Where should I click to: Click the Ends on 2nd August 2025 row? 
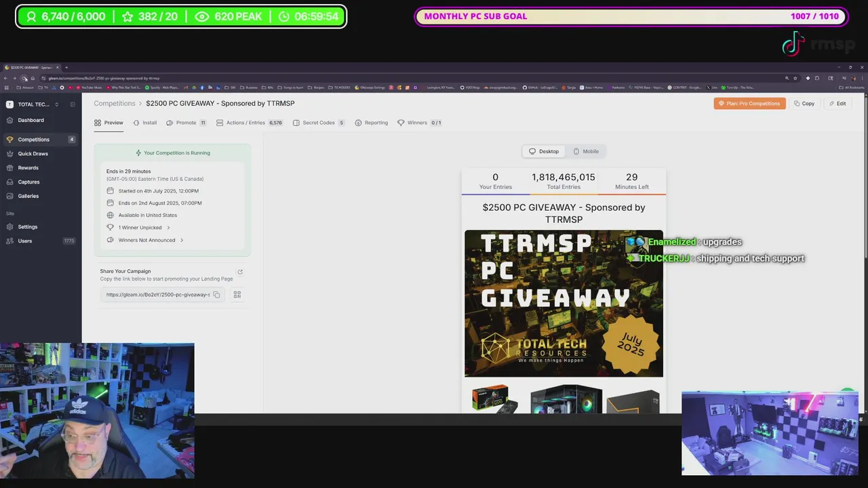point(154,203)
